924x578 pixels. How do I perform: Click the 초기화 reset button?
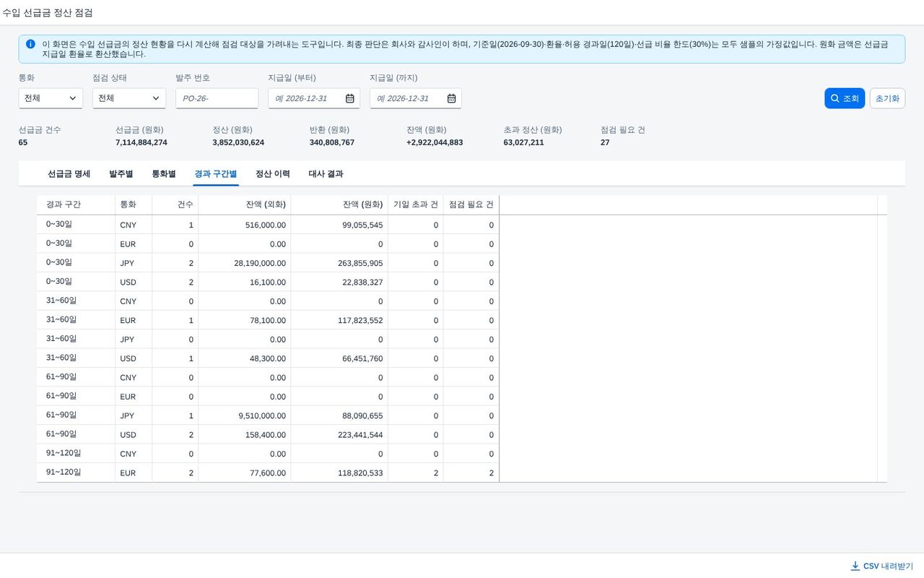point(888,98)
